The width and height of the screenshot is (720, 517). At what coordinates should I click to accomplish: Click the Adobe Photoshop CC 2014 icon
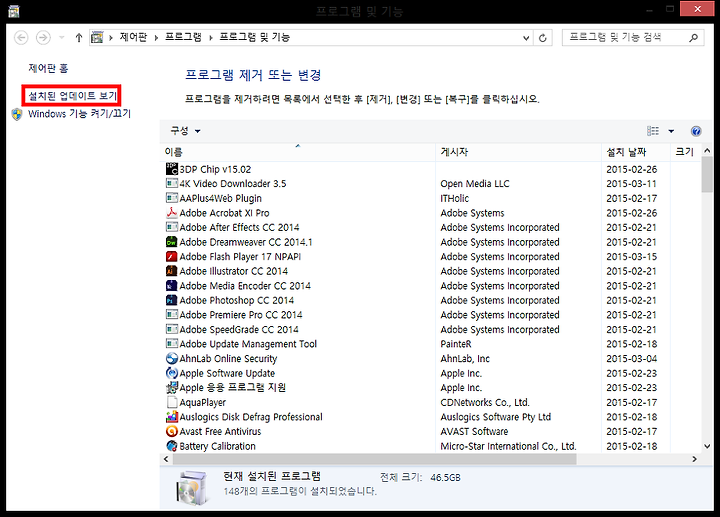click(172, 300)
